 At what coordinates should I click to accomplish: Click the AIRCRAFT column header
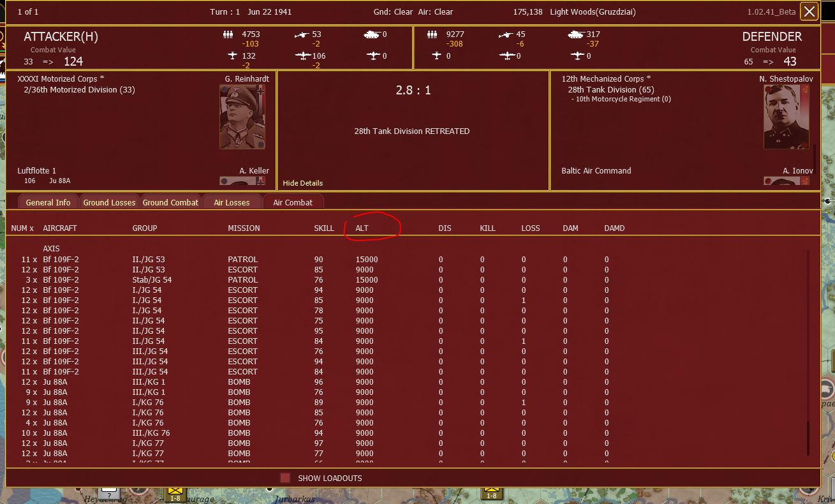(60, 228)
